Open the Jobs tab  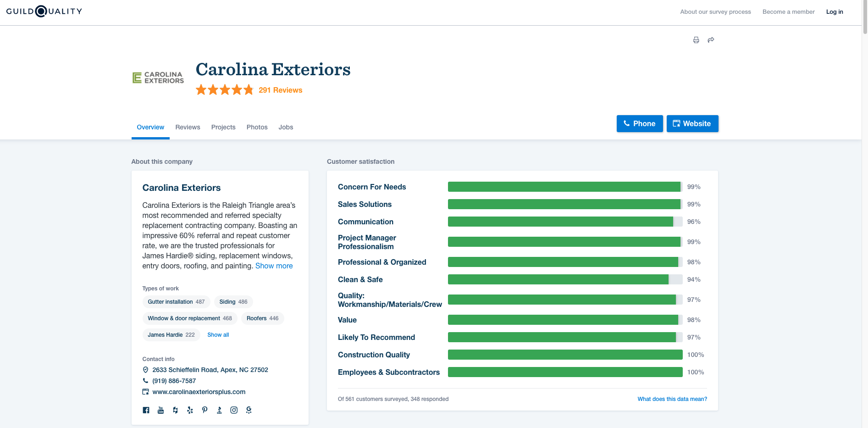tap(286, 127)
